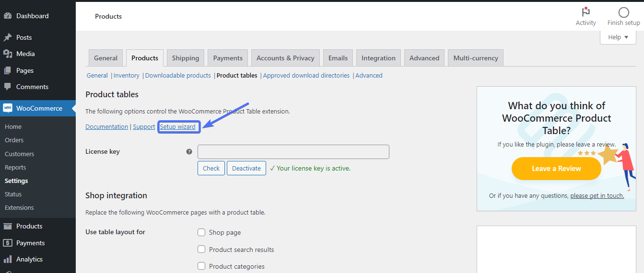Open the Inventory sub-section
Screen dimensions: 644x273
127,75
